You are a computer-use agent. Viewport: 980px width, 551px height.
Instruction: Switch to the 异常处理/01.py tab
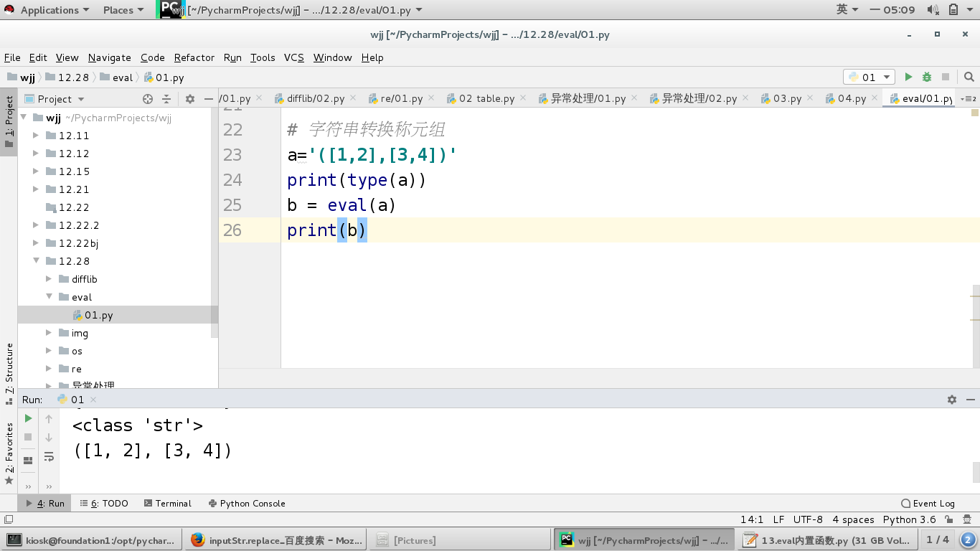pyautogui.click(x=587, y=98)
